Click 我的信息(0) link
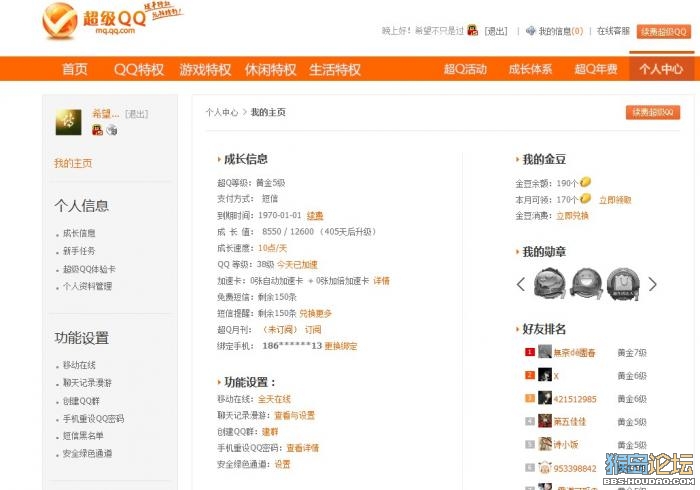The image size is (700, 490). [x=561, y=31]
